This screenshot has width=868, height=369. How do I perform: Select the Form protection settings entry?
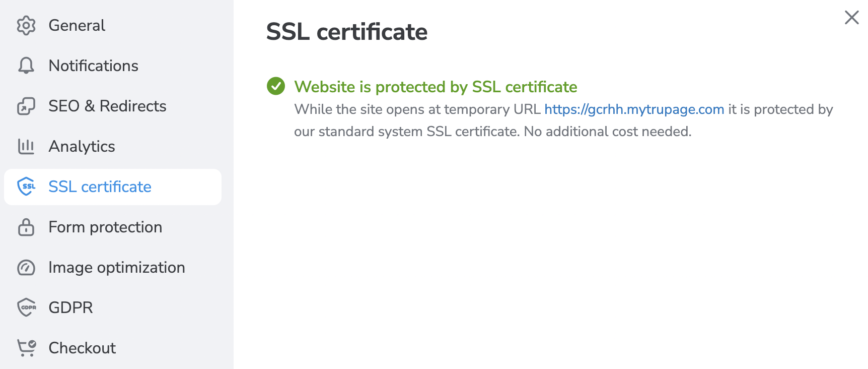[105, 227]
